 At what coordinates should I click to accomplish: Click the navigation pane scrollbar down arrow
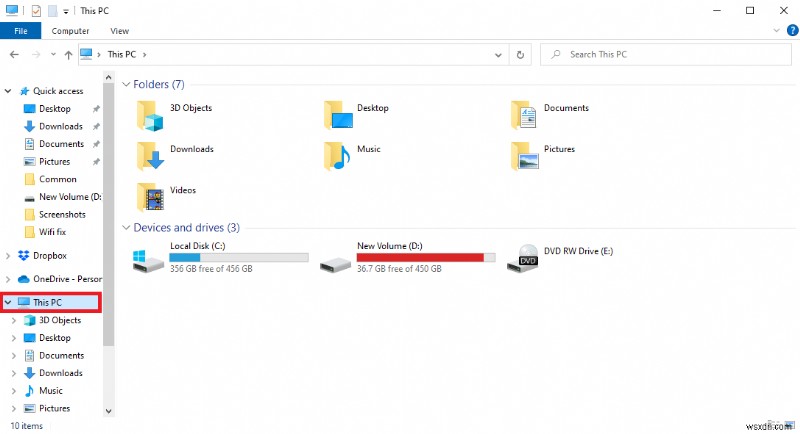(x=108, y=411)
